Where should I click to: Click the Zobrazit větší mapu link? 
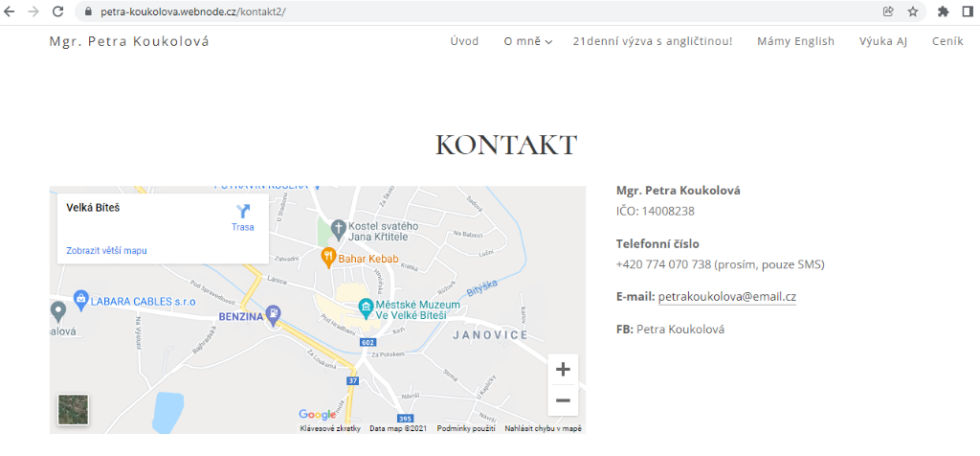(106, 251)
